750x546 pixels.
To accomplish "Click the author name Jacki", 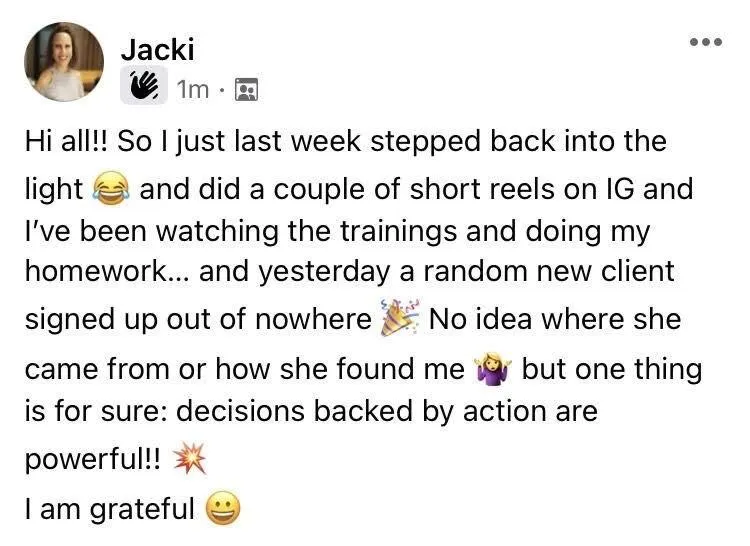I will 157,49.
